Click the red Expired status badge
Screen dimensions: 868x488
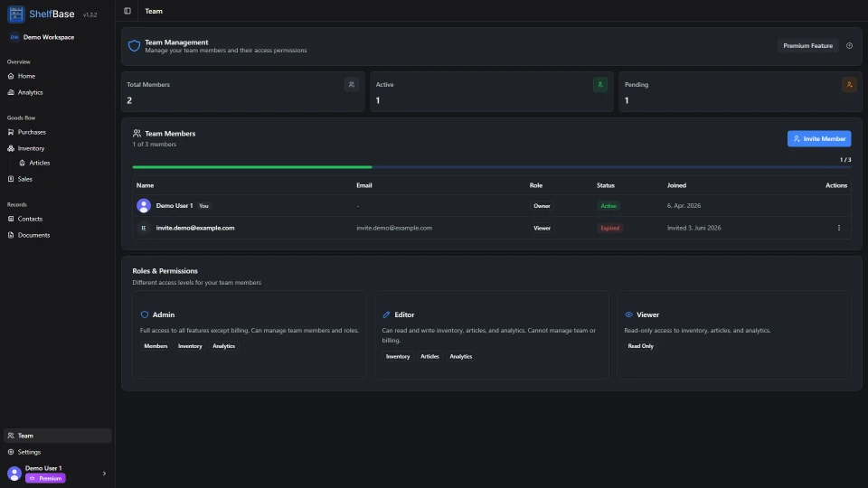pyautogui.click(x=610, y=228)
